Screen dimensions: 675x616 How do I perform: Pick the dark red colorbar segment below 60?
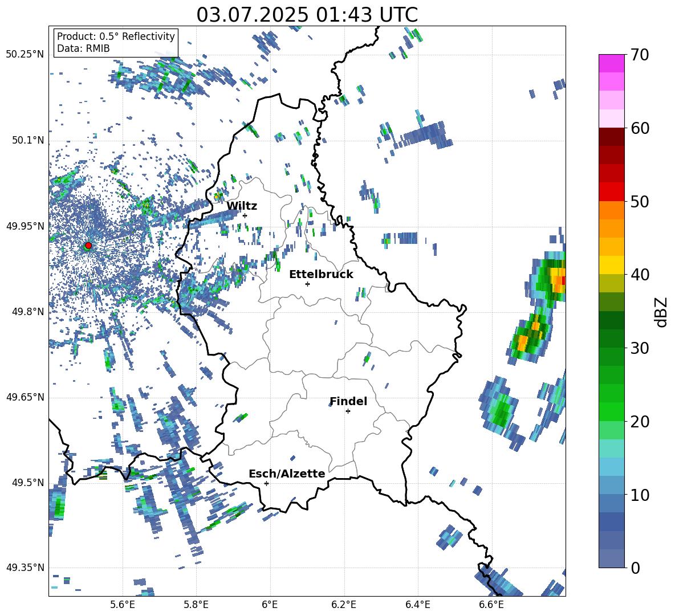point(612,137)
